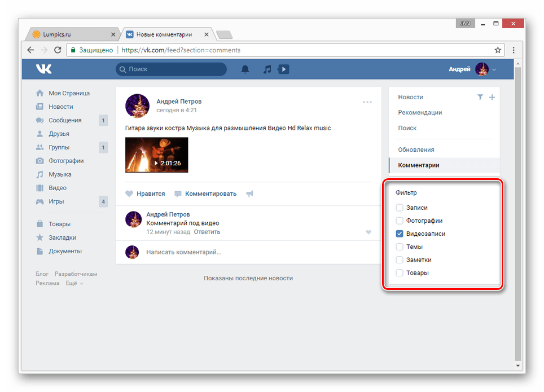
Task: Open a new browser tab
Action: [224, 34]
